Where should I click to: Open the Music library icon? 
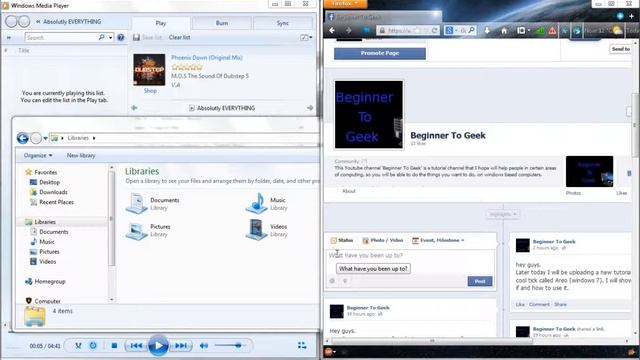(x=256, y=203)
